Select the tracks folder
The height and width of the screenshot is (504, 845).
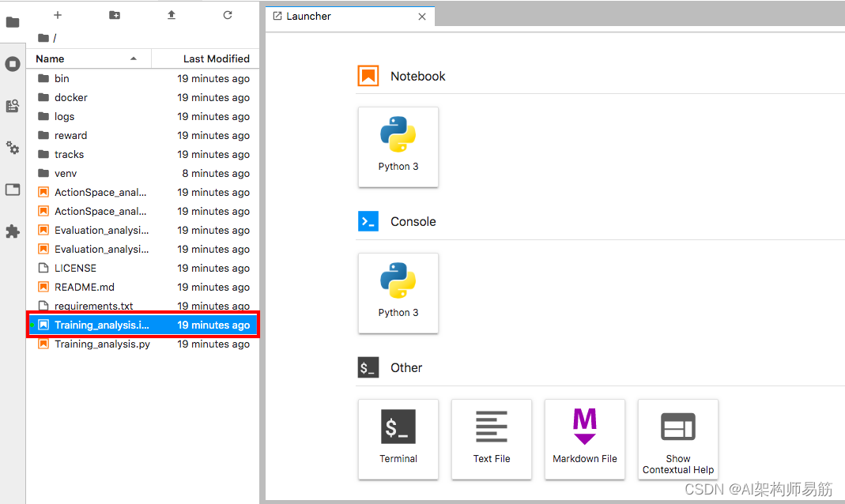143,155
